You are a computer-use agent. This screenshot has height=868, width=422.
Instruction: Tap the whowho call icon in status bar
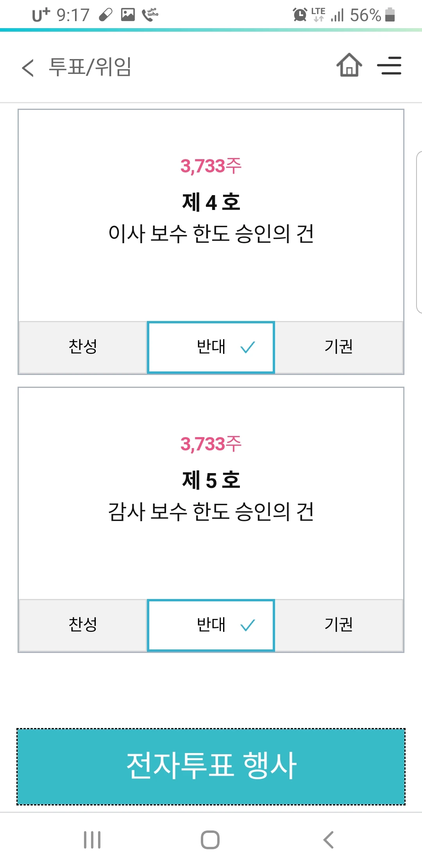coord(150,15)
